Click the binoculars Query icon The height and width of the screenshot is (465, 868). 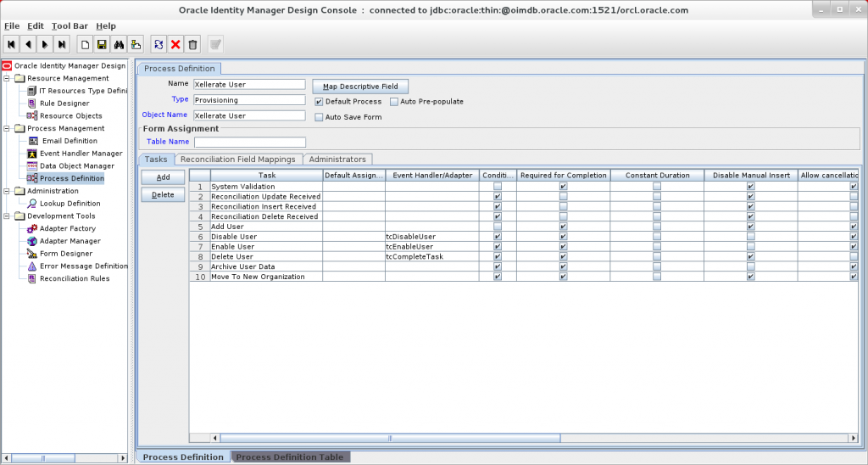coord(119,44)
